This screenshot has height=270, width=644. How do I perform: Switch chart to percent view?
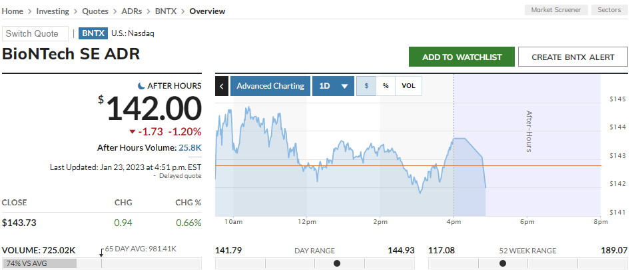click(x=386, y=86)
